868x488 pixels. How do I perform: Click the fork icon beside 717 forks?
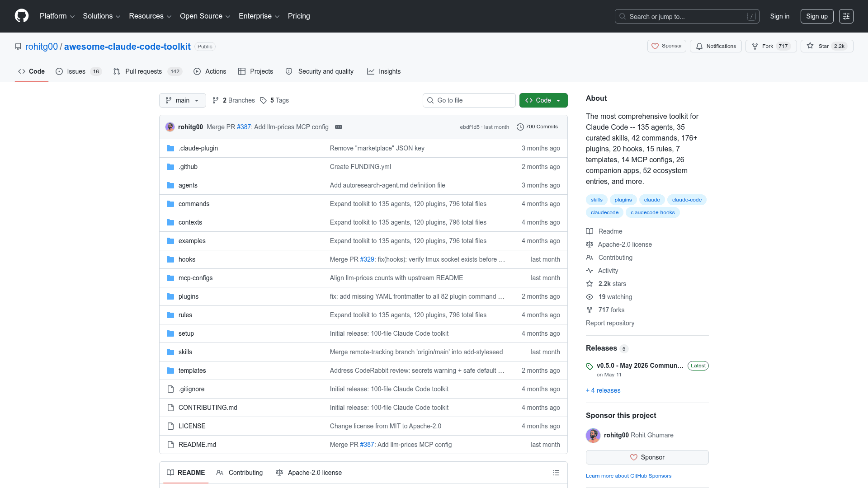(590, 310)
